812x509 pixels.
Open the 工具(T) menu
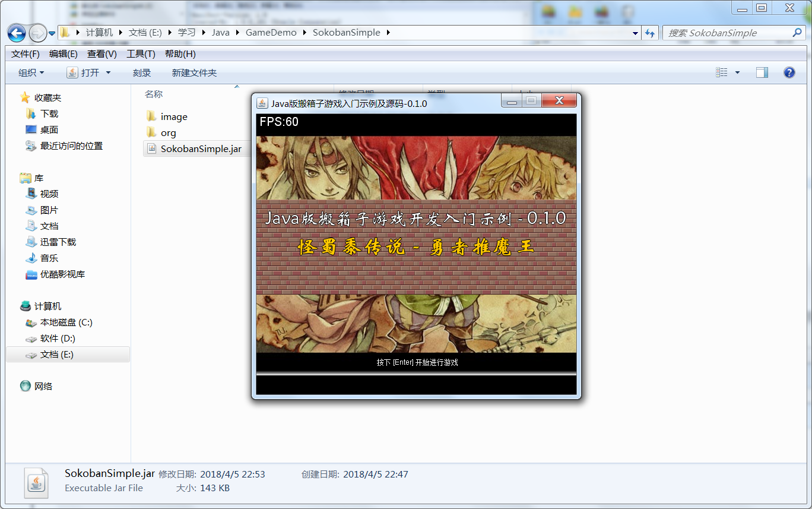click(141, 54)
